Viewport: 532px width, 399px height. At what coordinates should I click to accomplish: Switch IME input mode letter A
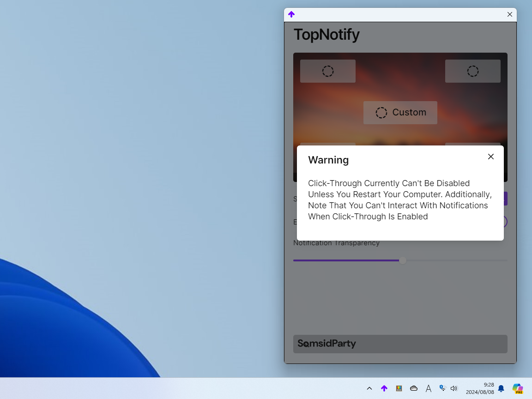click(x=429, y=388)
